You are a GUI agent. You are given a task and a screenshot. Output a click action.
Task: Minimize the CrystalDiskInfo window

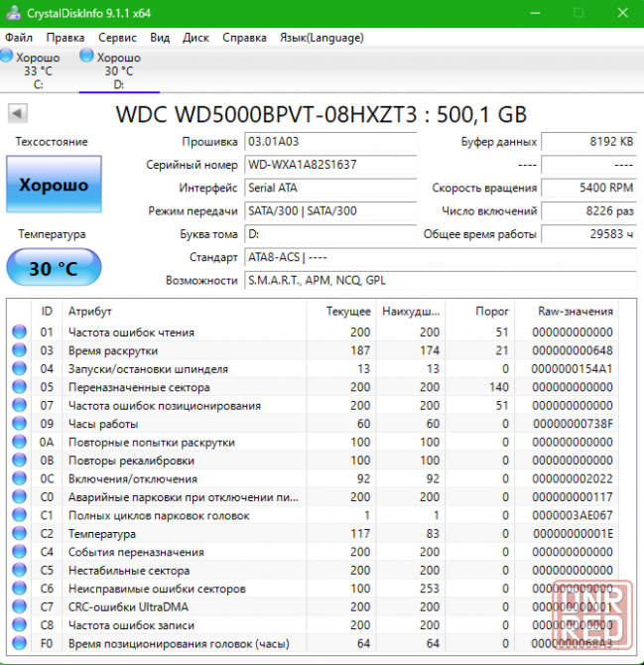535,13
